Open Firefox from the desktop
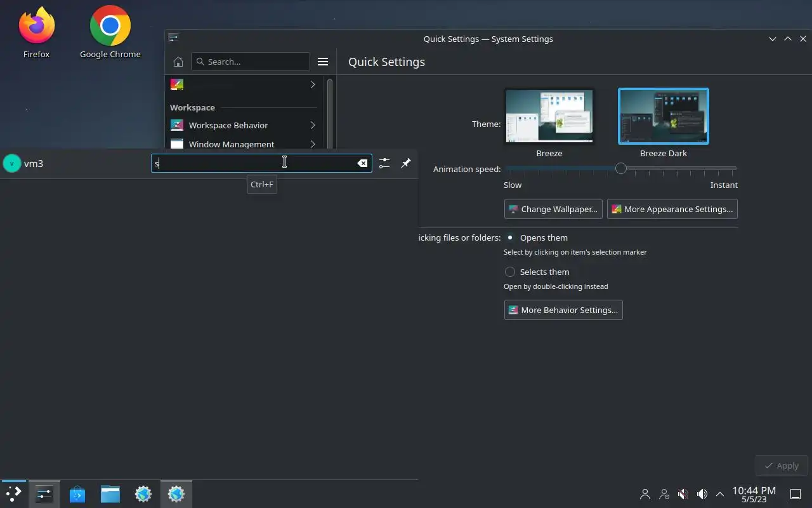Viewport: 812px width, 508px height. point(36,32)
